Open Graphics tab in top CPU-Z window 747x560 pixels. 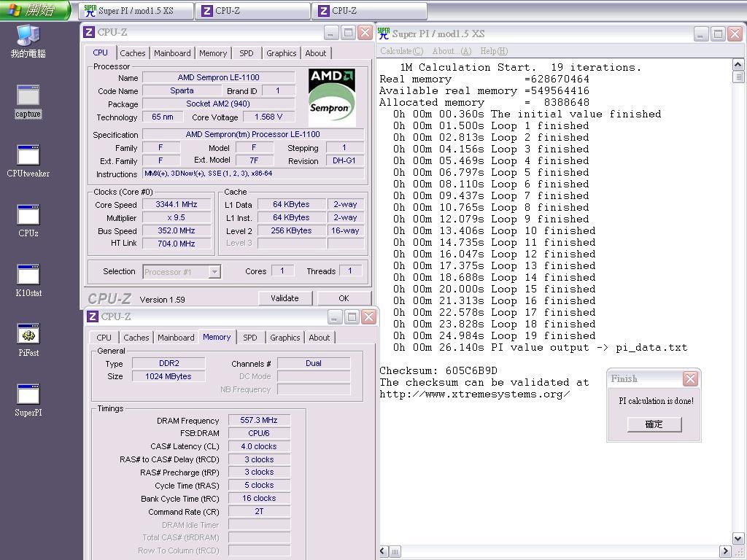(x=281, y=53)
